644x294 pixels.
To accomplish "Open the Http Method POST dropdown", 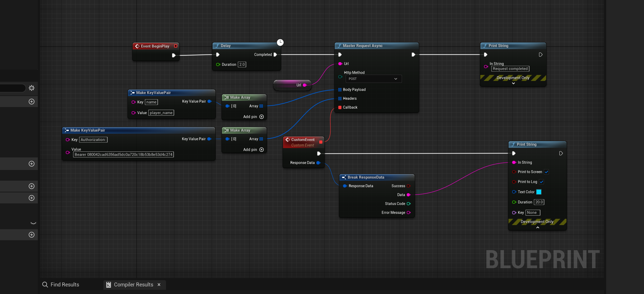I will tap(374, 79).
